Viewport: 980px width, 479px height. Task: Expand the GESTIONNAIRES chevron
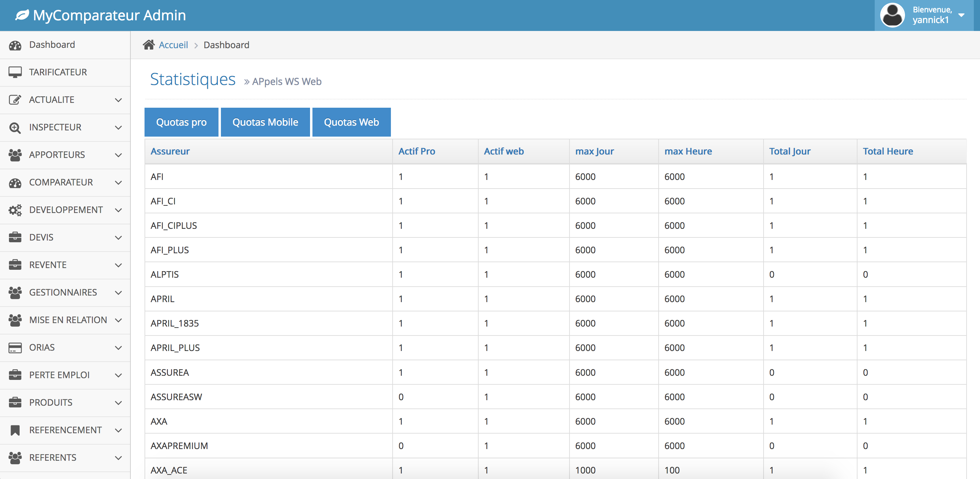pos(118,293)
